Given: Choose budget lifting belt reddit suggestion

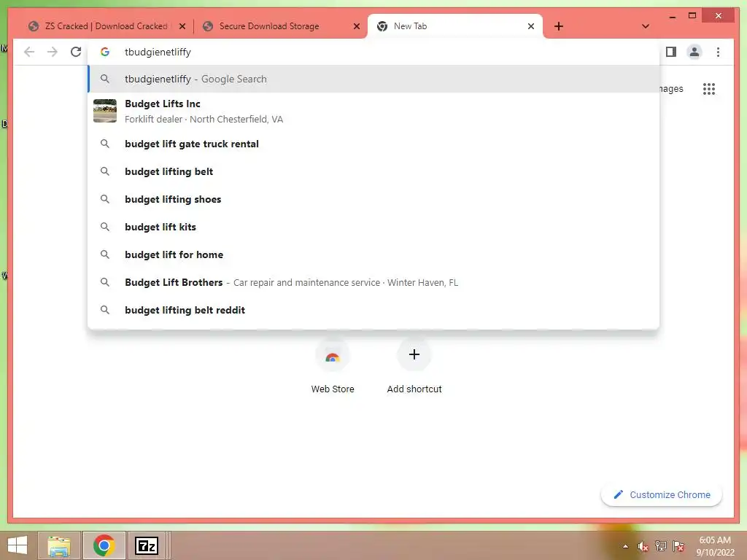Looking at the screenshot, I should tap(373, 310).
